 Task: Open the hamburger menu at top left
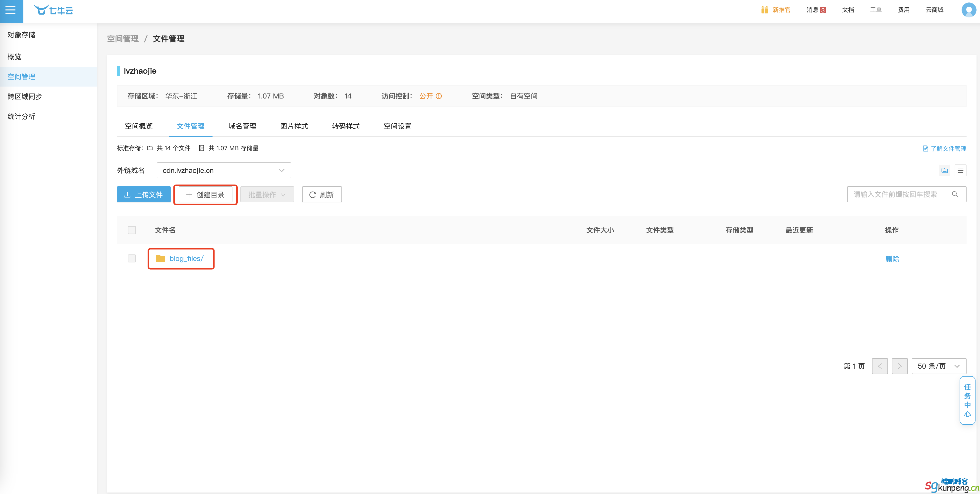[11, 10]
